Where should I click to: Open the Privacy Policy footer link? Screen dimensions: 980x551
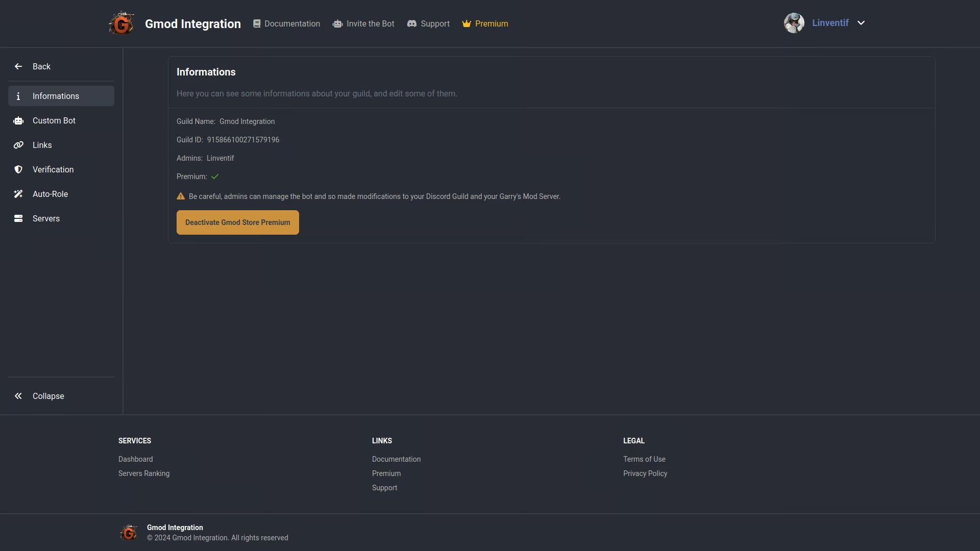645,473
